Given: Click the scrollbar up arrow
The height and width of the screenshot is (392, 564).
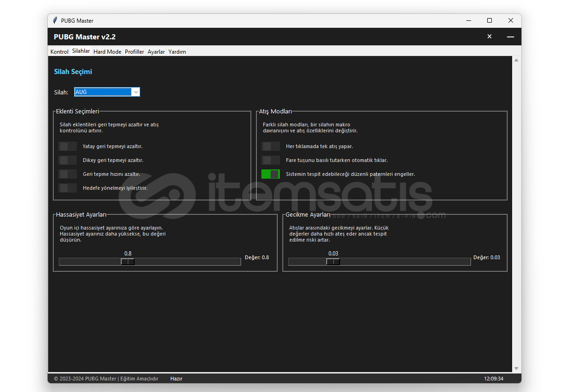Looking at the screenshot, I should click(x=516, y=60).
